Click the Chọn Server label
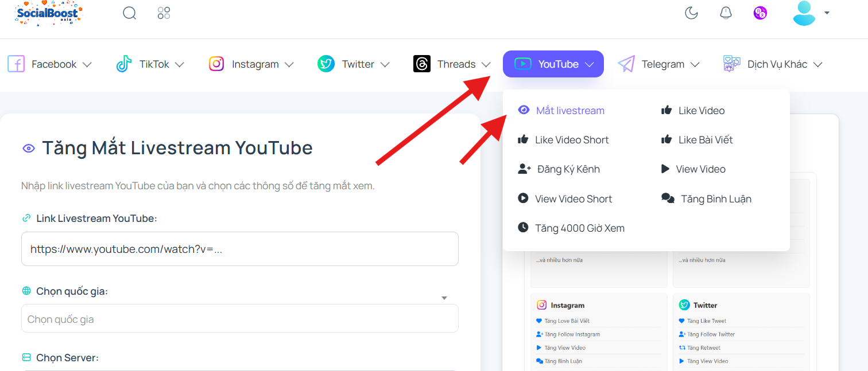 tap(67, 358)
